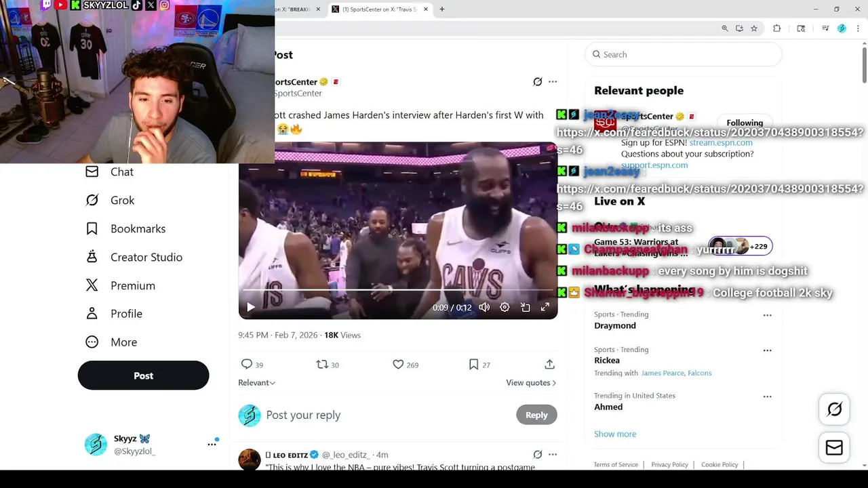
Task: Click the Chat envelope icon in sidebar
Action: 92,171
